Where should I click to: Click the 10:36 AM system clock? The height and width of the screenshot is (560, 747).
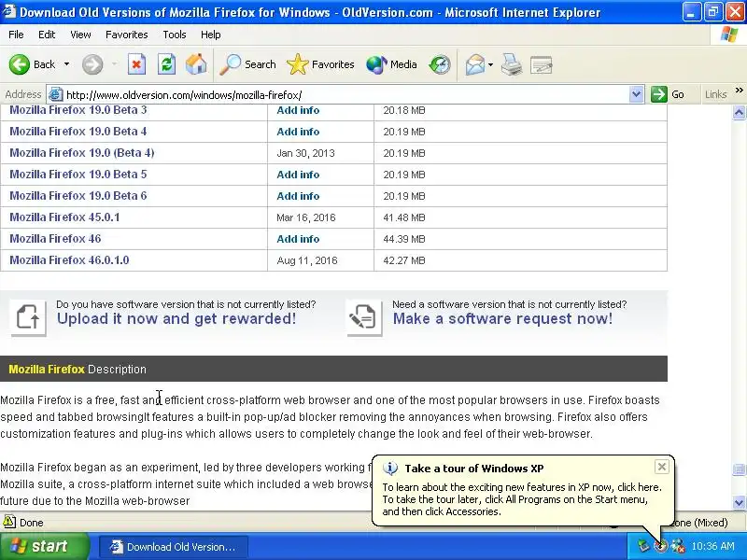tap(712, 546)
